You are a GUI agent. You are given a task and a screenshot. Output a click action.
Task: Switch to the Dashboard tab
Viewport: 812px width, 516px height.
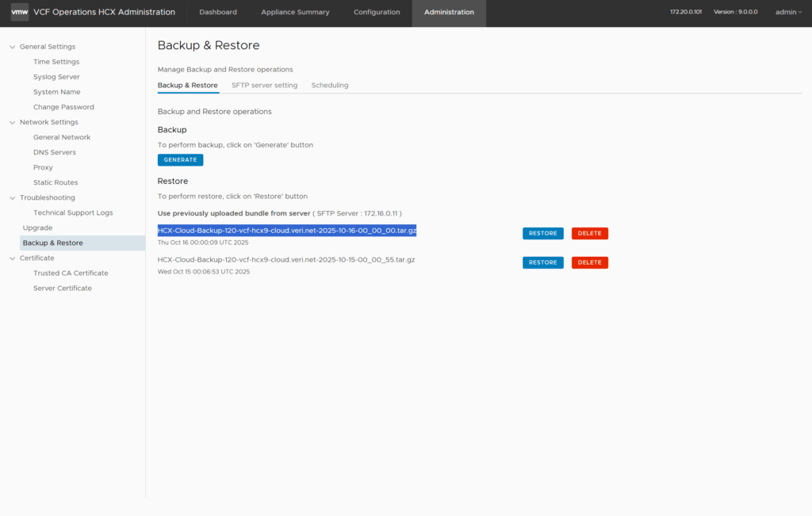point(218,13)
